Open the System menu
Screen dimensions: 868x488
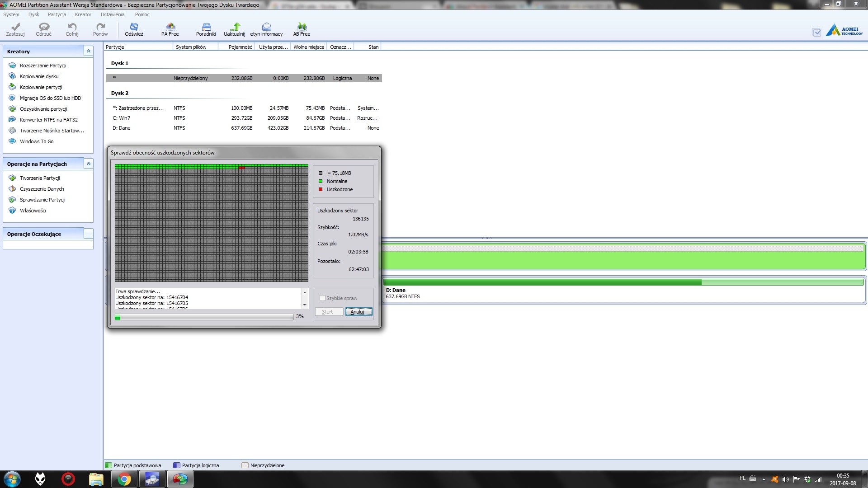click(11, 14)
